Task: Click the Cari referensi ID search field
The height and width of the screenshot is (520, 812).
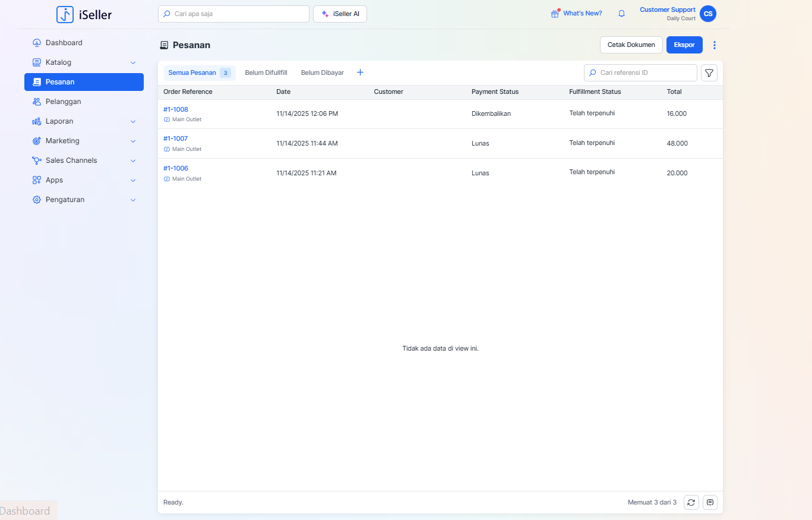Action: click(x=646, y=73)
